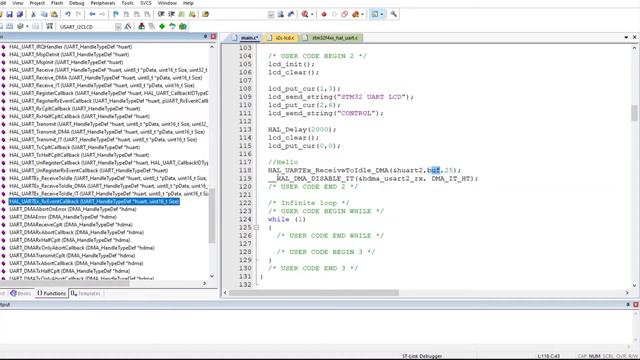Open the Help menu
The height and width of the screenshot is (360, 640).
pos(188,3)
